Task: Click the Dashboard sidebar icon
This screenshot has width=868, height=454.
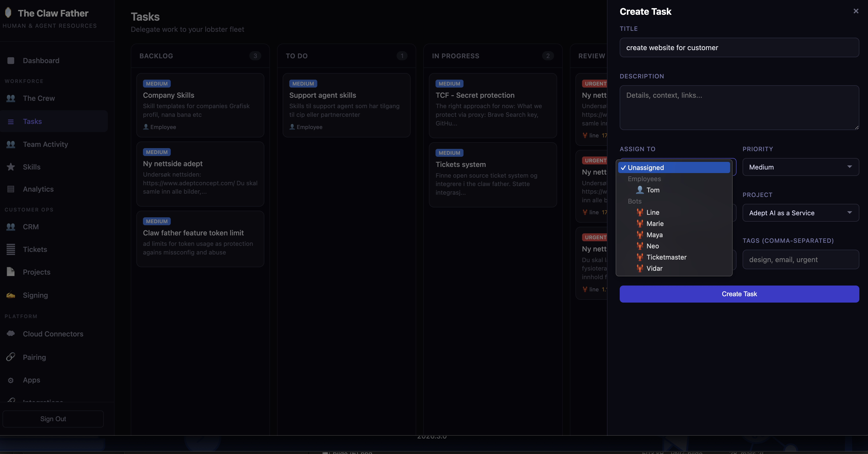Action: [x=11, y=61]
